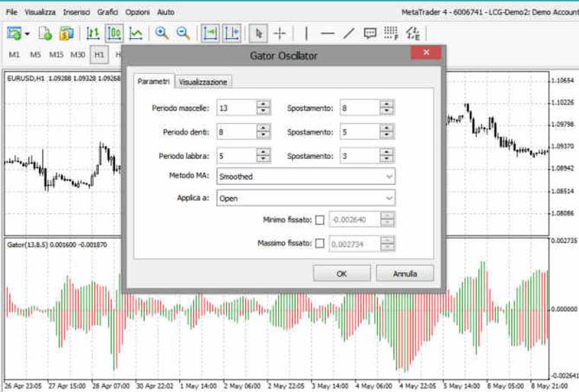This screenshot has height=392, width=579.
Task: Expand the Applica a dropdown
Action: (305, 198)
